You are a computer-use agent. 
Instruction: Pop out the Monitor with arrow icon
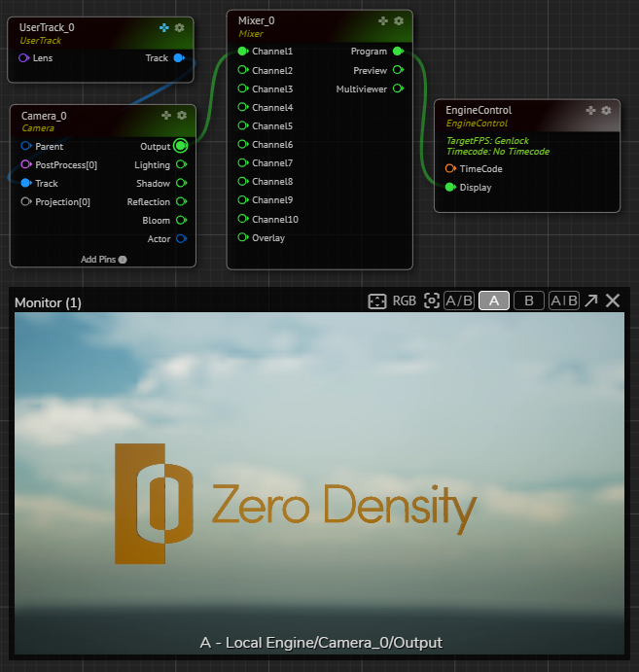tap(591, 301)
